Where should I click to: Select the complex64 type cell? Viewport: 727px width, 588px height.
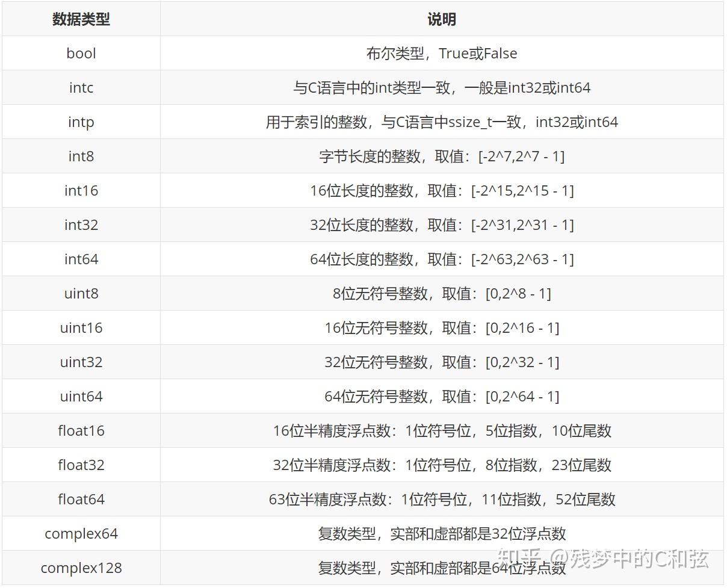80,533
